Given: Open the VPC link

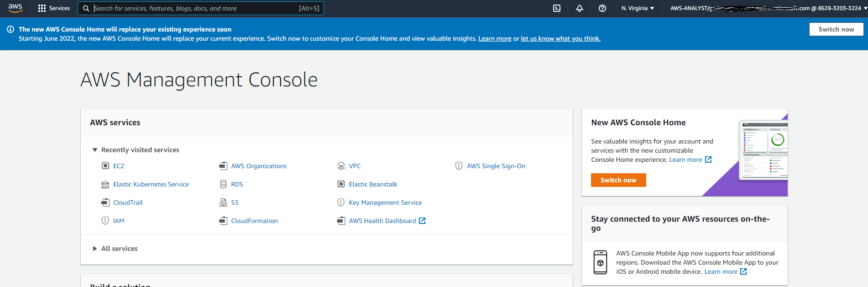Looking at the screenshot, I should click(355, 166).
